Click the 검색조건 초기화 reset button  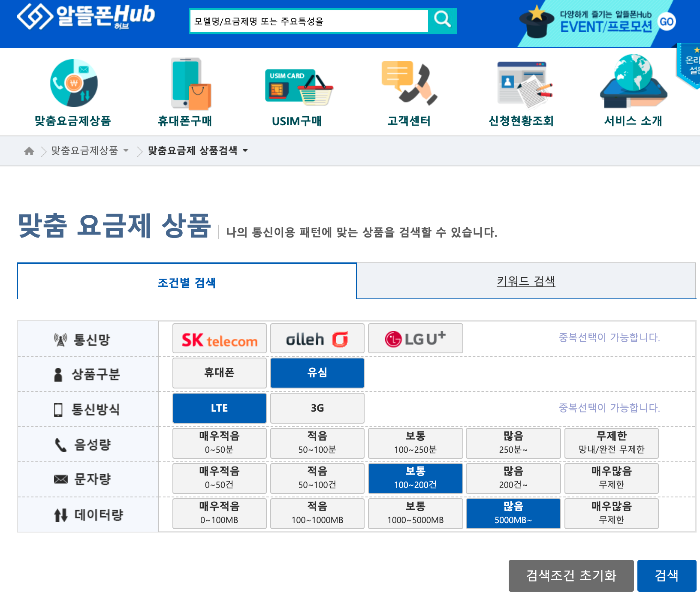571,575
